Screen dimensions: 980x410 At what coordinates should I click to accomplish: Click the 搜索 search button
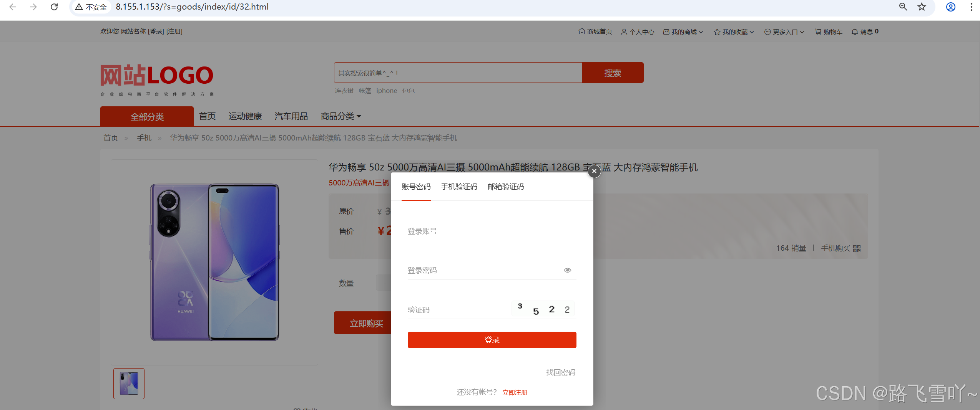click(613, 73)
